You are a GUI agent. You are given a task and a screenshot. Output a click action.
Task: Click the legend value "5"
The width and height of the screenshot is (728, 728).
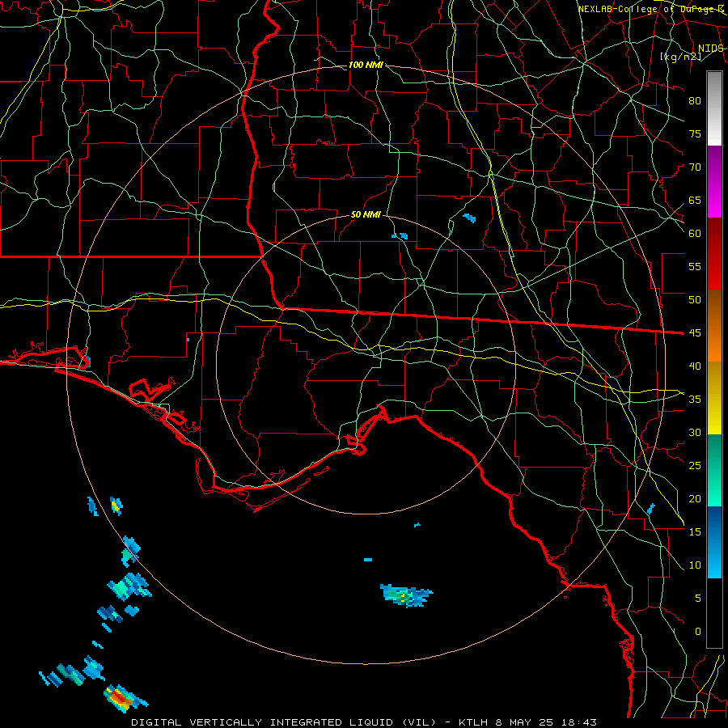(x=698, y=599)
